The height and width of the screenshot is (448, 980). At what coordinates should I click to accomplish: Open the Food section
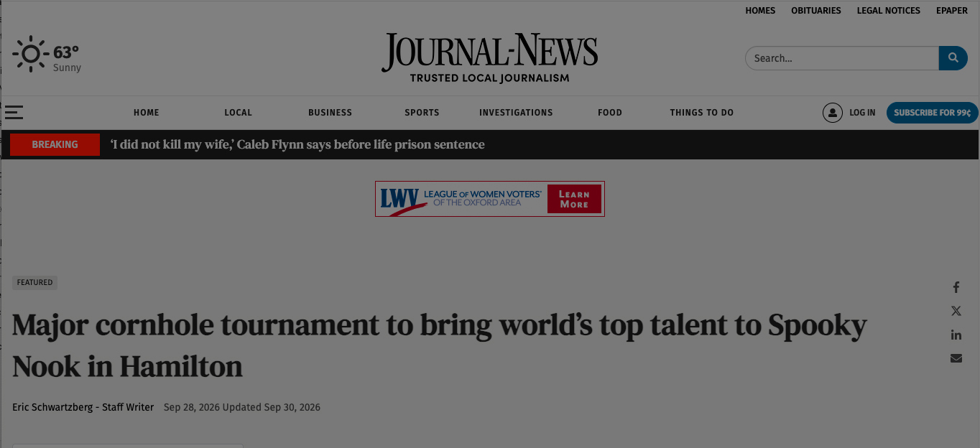pyautogui.click(x=610, y=113)
